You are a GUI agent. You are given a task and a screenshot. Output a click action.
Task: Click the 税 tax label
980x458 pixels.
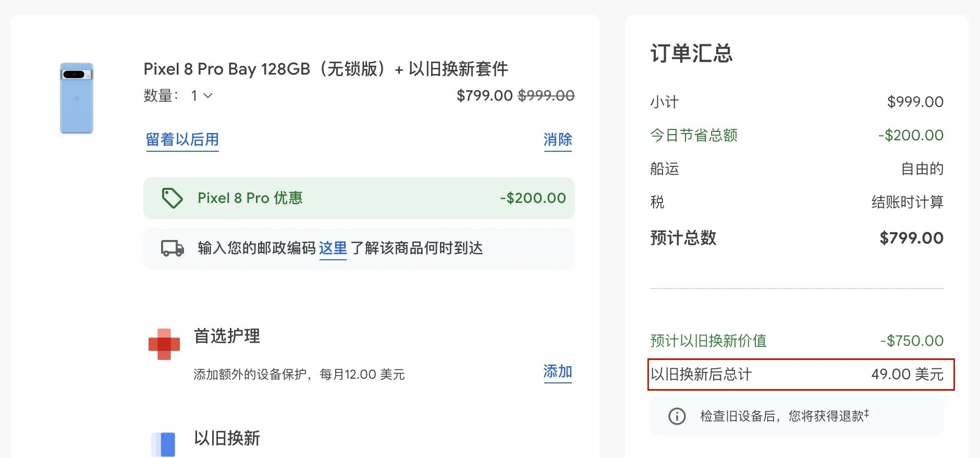(x=657, y=202)
